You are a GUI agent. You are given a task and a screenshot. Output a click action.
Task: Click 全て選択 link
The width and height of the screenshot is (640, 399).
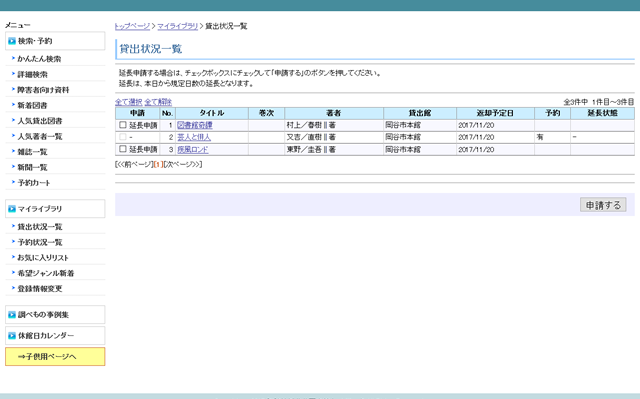129,102
